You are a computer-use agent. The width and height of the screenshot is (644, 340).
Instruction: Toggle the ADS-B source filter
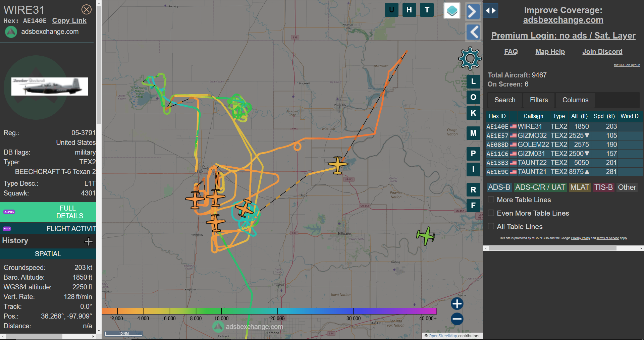(499, 187)
